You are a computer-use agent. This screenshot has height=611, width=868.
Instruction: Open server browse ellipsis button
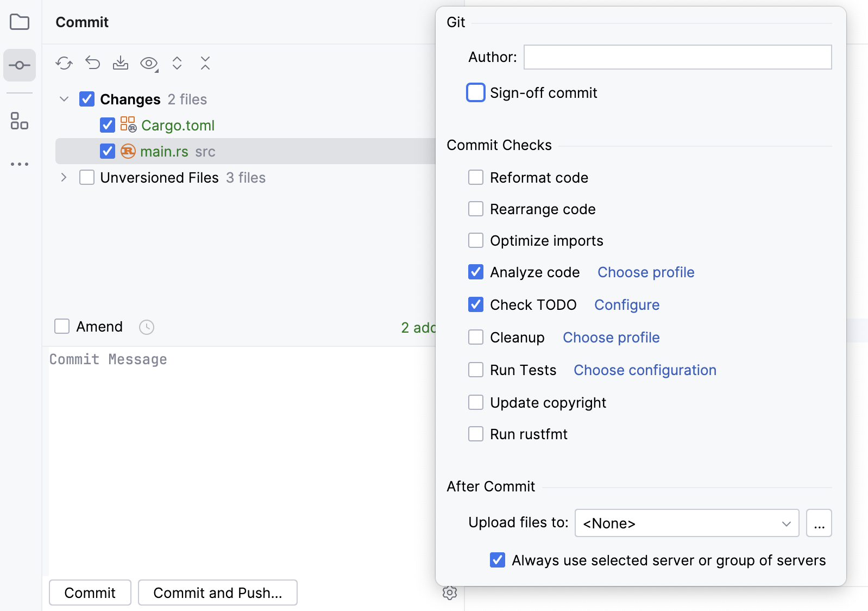[819, 523]
